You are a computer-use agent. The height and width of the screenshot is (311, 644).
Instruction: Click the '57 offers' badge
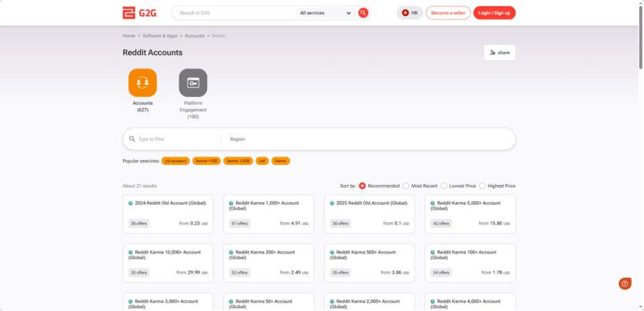coord(240,224)
